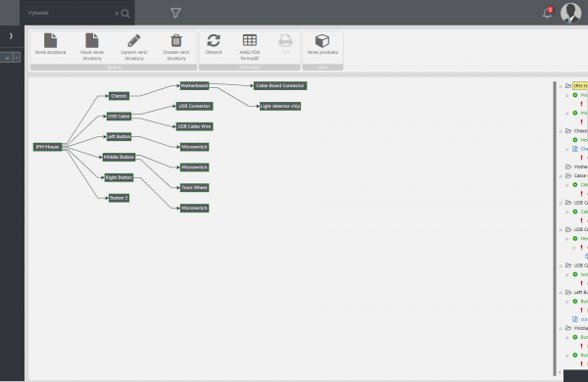Click into the Vyhledat search field
This screenshot has width=588, height=382.
click(70, 13)
